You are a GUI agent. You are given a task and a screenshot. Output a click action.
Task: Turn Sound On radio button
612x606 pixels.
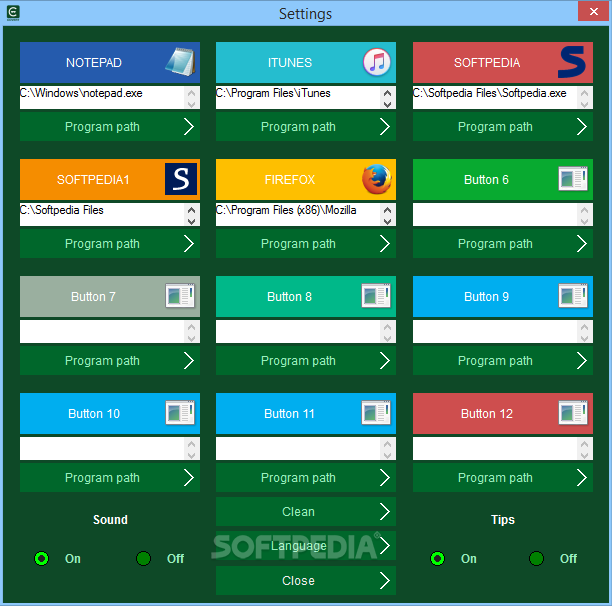point(42,558)
